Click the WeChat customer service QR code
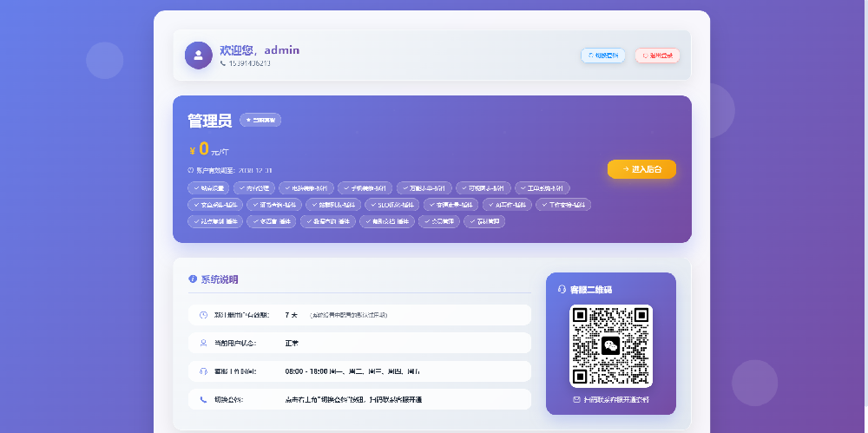Screen dimensions: 868x433 pos(611,346)
